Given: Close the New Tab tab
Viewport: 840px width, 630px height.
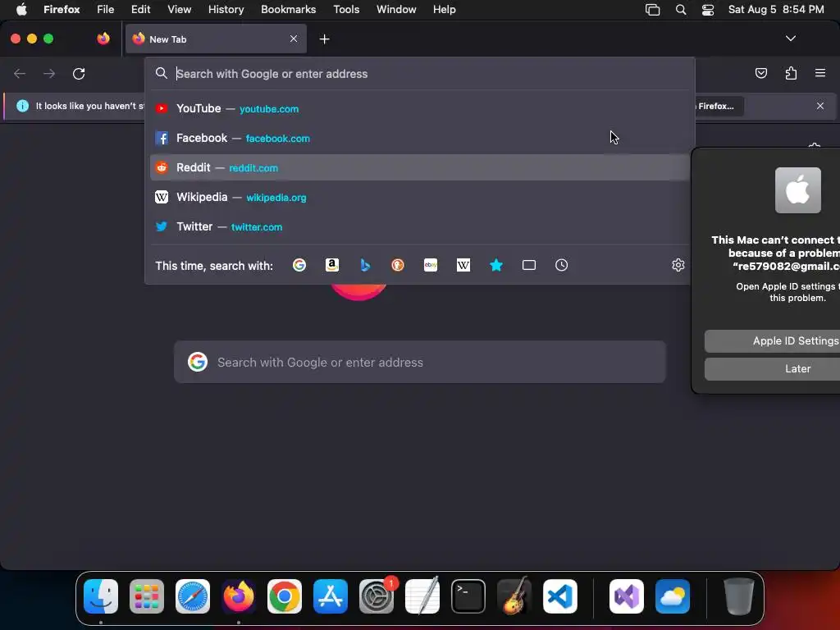Looking at the screenshot, I should click(294, 39).
